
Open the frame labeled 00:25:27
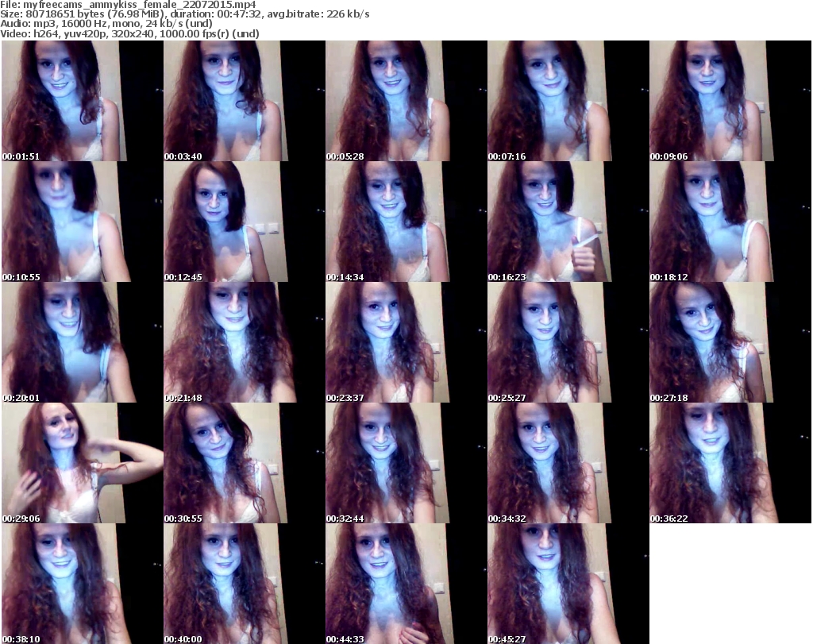(x=568, y=342)
